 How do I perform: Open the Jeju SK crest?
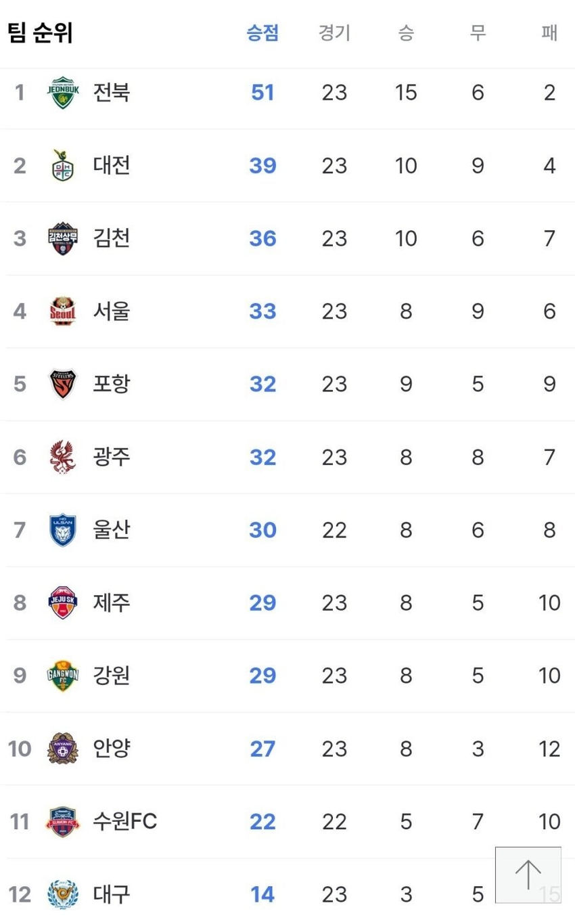tap(63, 602)
